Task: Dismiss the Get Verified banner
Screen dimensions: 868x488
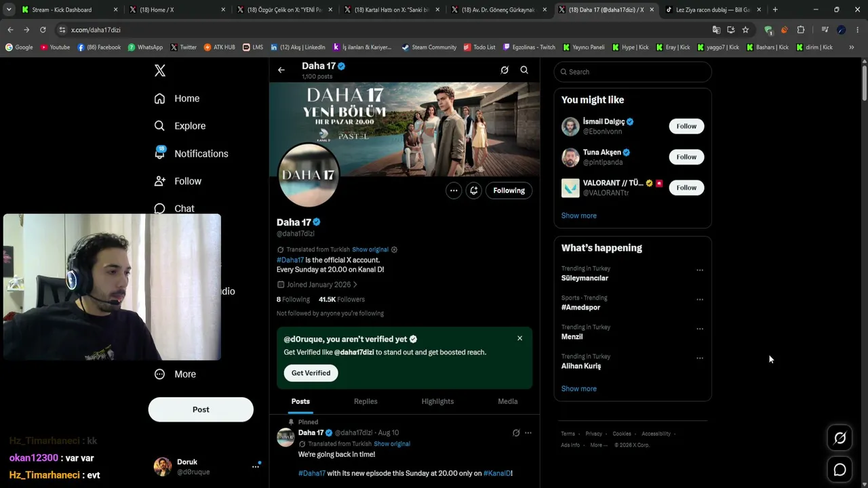Action: [x=520, y=338]
